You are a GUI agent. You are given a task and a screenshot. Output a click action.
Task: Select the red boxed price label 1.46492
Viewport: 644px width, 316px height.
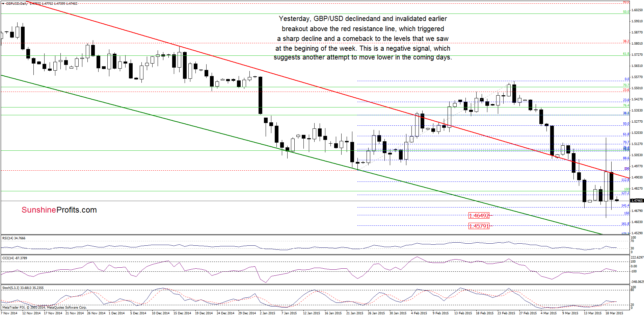pyautogui.click(x=479, y=216)
